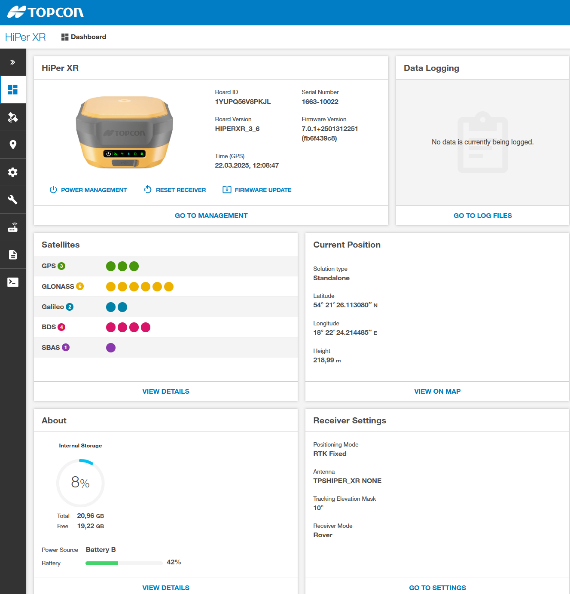
Task: Click the board version HIPERXR_3_6
Action: [237, 129]
